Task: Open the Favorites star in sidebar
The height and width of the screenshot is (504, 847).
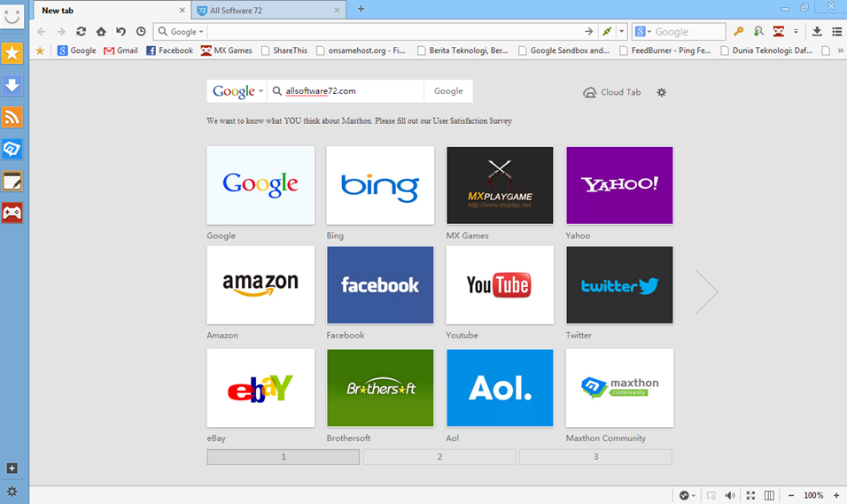Action: click(12, 53)
